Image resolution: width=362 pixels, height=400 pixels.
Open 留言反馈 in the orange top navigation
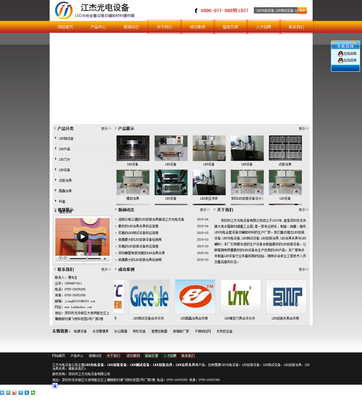[230, 27]
